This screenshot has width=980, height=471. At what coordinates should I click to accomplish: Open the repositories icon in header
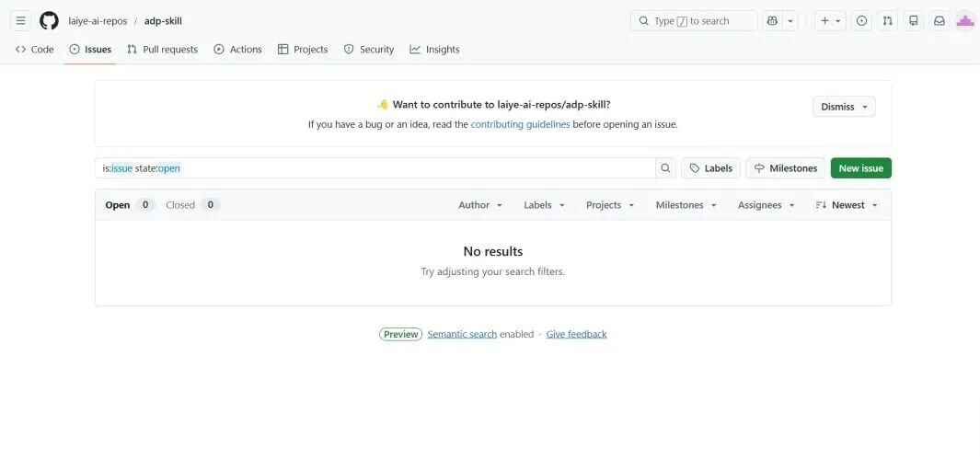[913, 20]
